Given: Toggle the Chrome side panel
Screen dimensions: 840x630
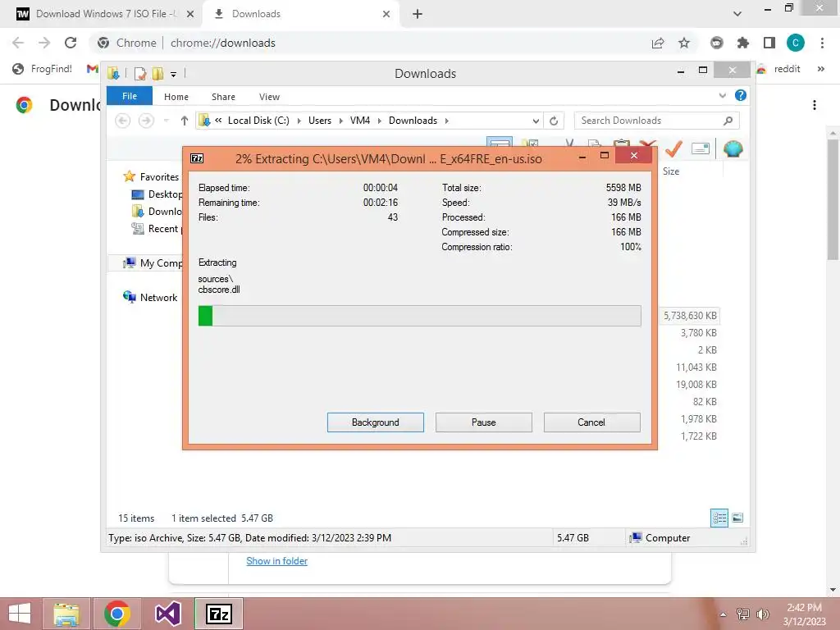Looking at the screenshot, I should click(x=769, y=43).
